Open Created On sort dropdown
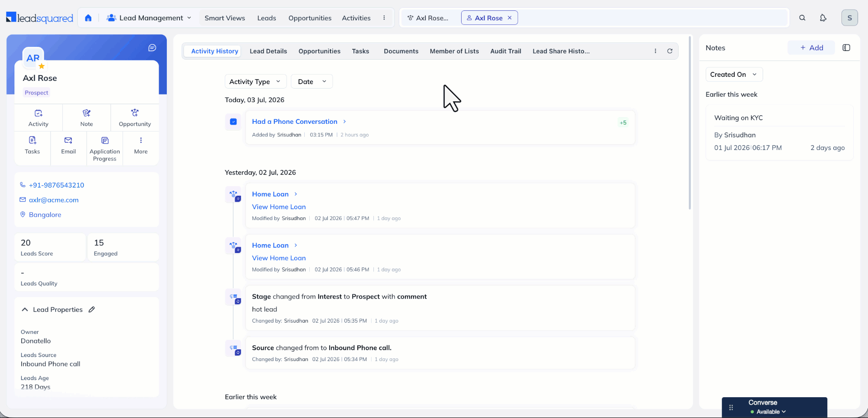Image resolution: width=868 pixels, height=418 pixels. point(734,75)
